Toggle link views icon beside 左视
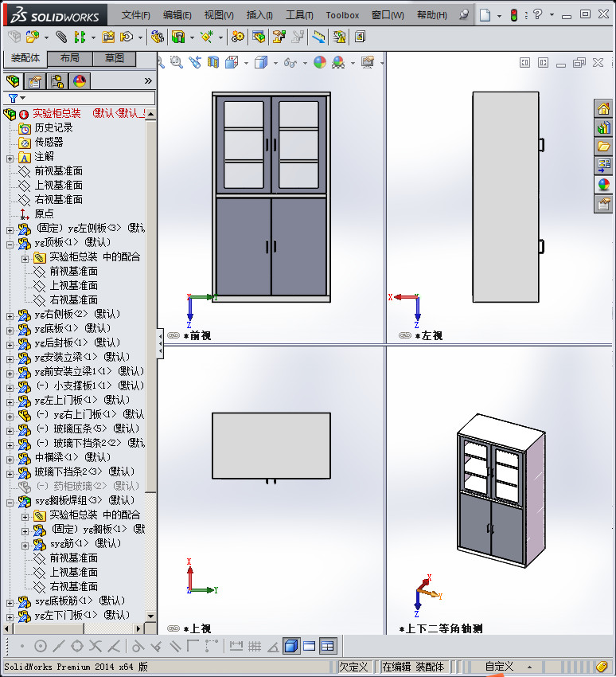Screen dimensions: 616x677 point(404,335)
